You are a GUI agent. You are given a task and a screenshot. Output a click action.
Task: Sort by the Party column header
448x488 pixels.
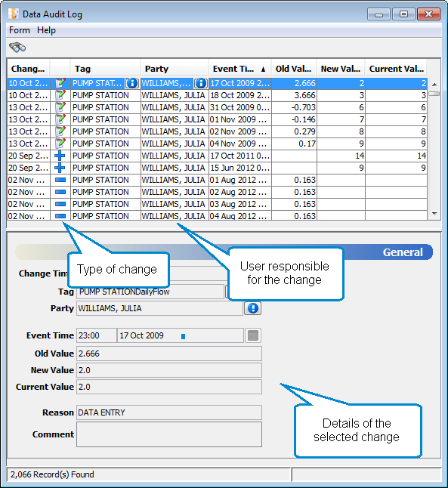(x=174, y=69)
